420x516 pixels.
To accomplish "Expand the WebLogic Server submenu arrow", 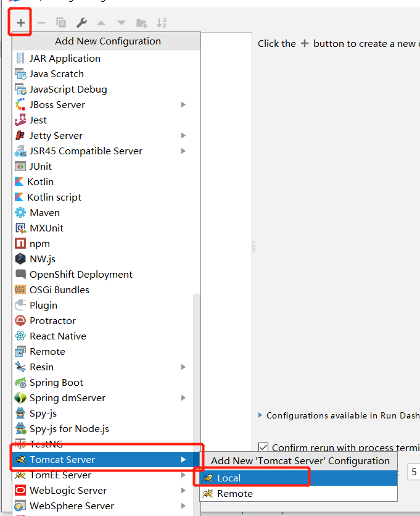I will 183,490.
